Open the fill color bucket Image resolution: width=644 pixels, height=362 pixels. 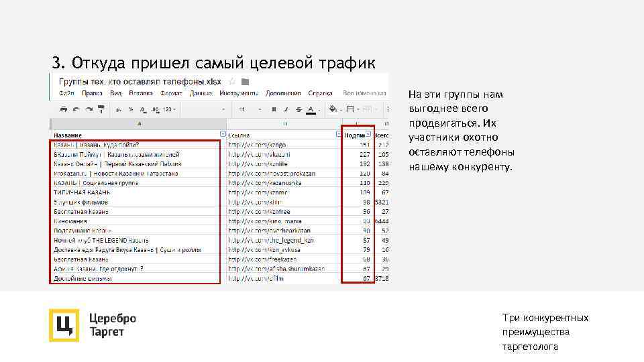[x=333, y=109]
